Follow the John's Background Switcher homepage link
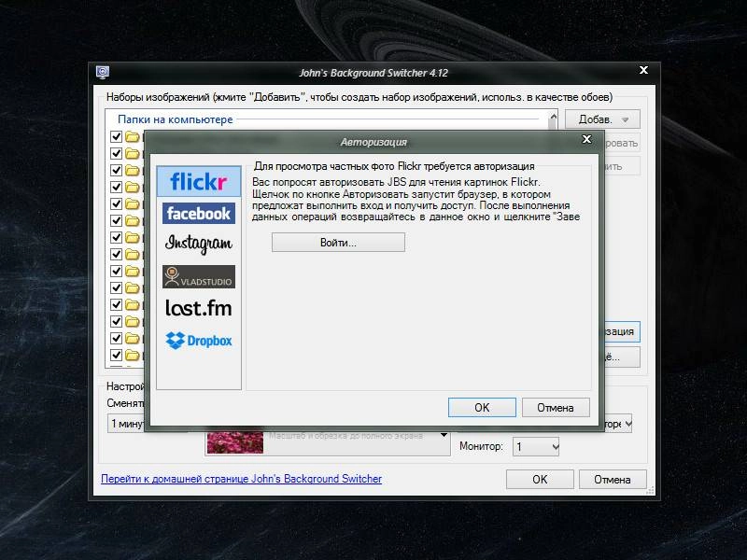 [245, 478]
